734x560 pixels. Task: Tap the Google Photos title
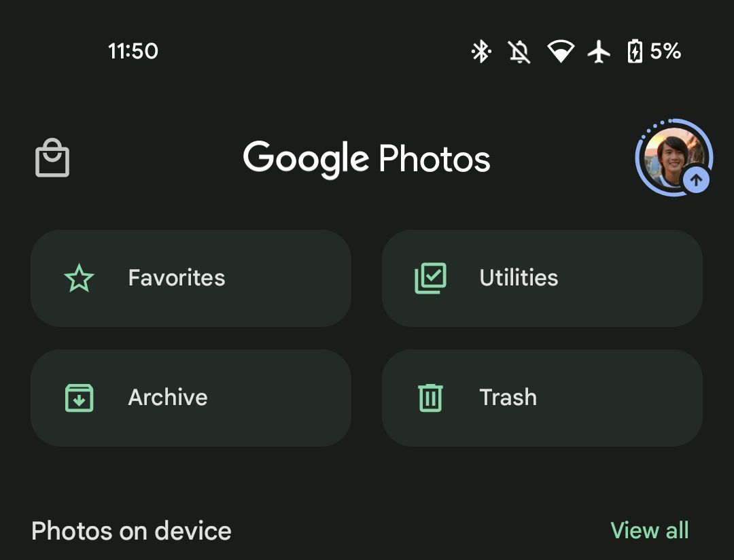coord(367,159)
